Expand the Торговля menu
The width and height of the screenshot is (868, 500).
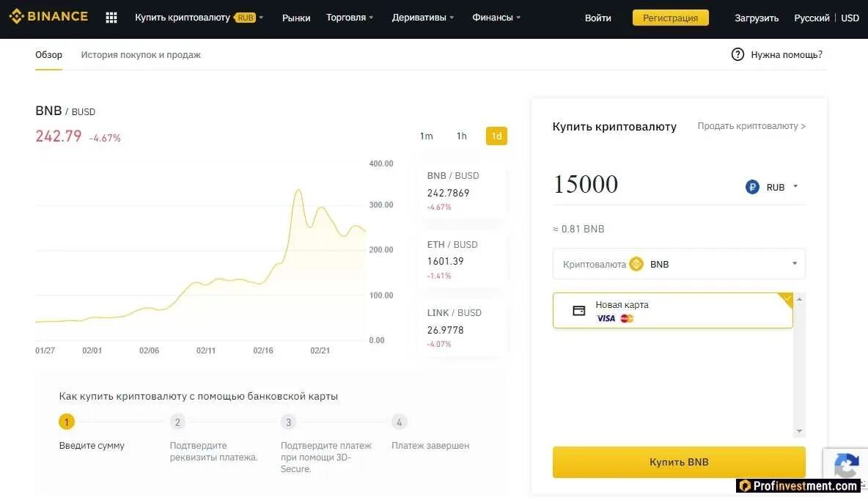coord(350,18)
